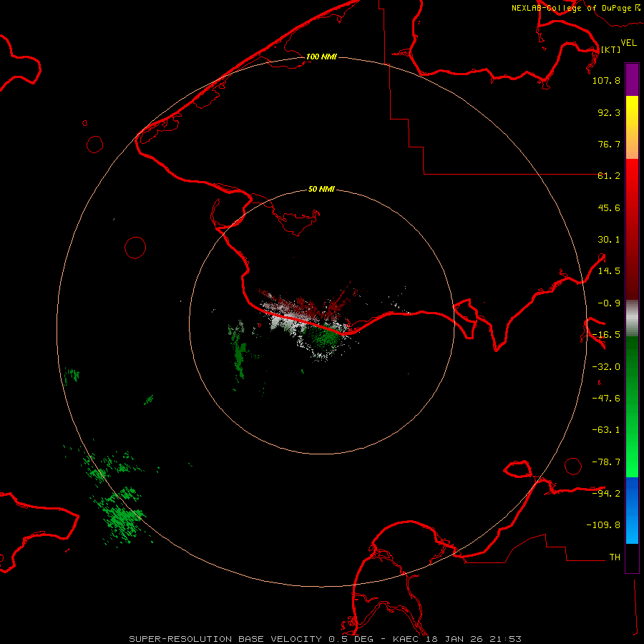Screen dimensions: 644x644
Task: Click the gray segment of the velocity color bar
Action: tap(632, 318)
